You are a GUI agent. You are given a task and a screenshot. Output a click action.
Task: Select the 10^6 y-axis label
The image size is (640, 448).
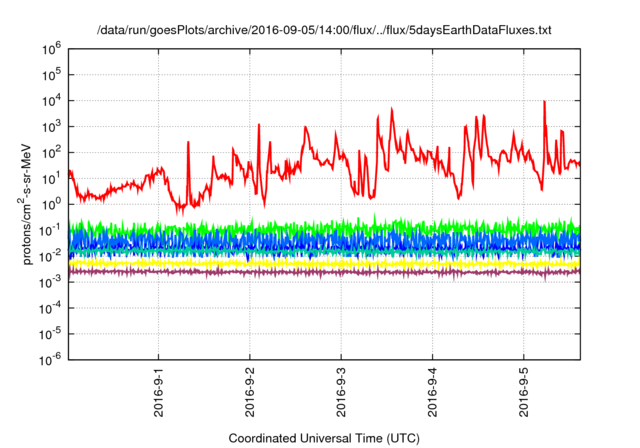[x=51, y=49]
